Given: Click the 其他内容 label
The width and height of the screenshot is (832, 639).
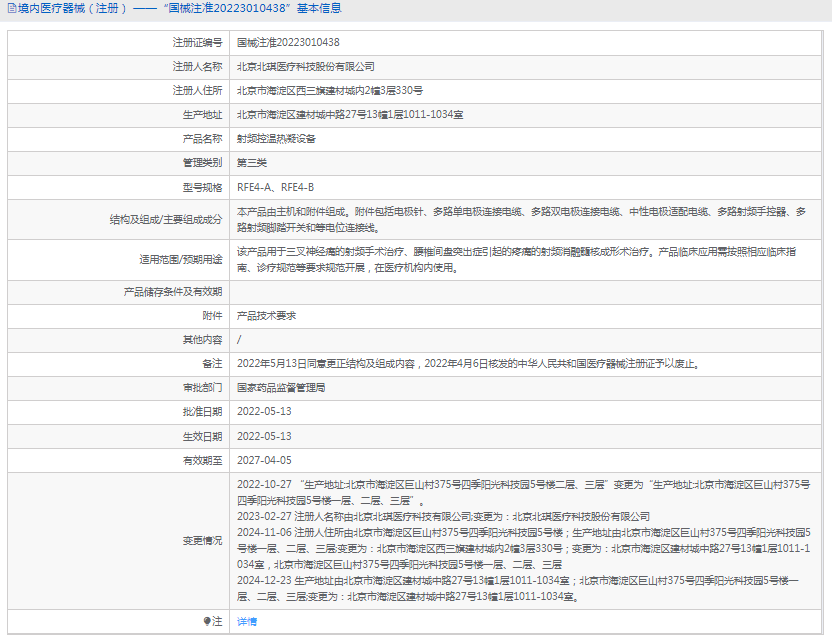Looking at the screenshot, I should click(x=202, y=340).
